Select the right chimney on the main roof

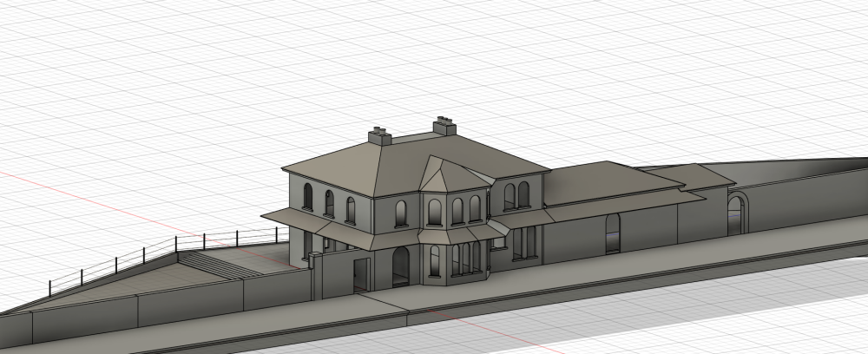pos(444,126)
